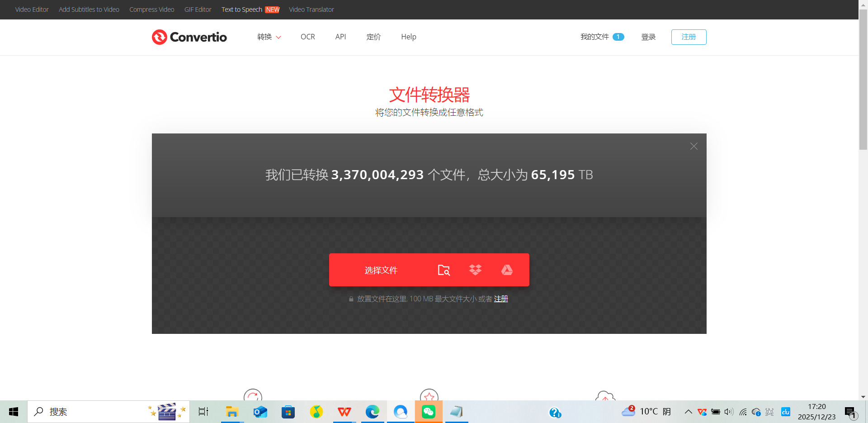Click the blue help question-mark icon
The image size is (868, 423).
pos(555,412)
